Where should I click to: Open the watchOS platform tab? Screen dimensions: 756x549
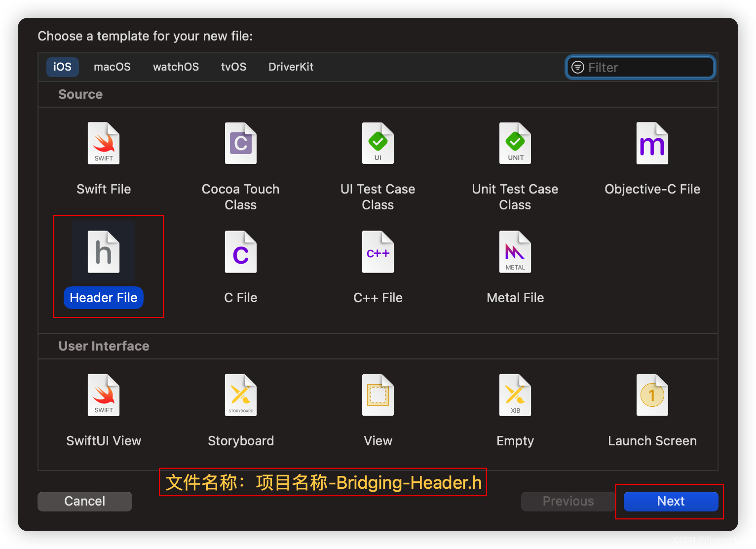click(x=176, y=67)
